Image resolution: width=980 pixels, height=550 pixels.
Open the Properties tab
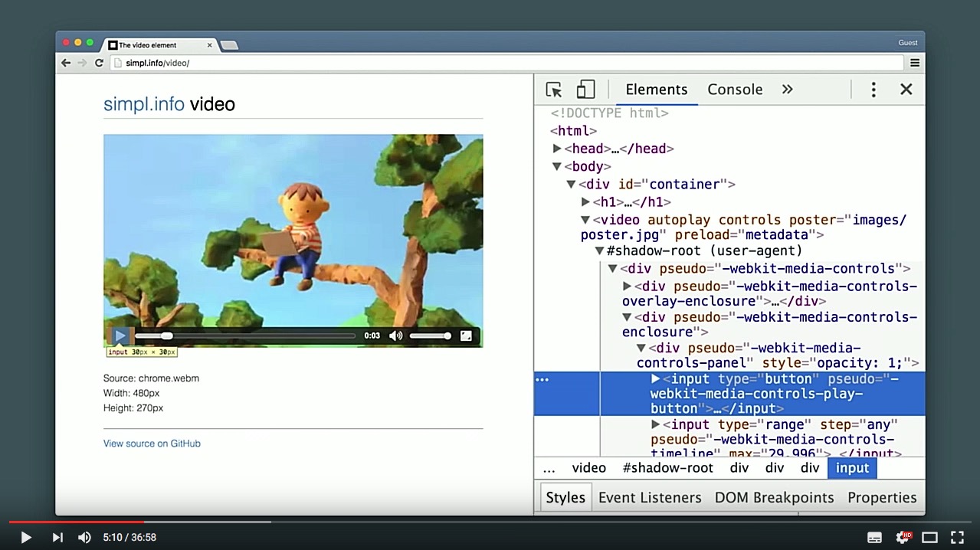(x=882, y=498)
